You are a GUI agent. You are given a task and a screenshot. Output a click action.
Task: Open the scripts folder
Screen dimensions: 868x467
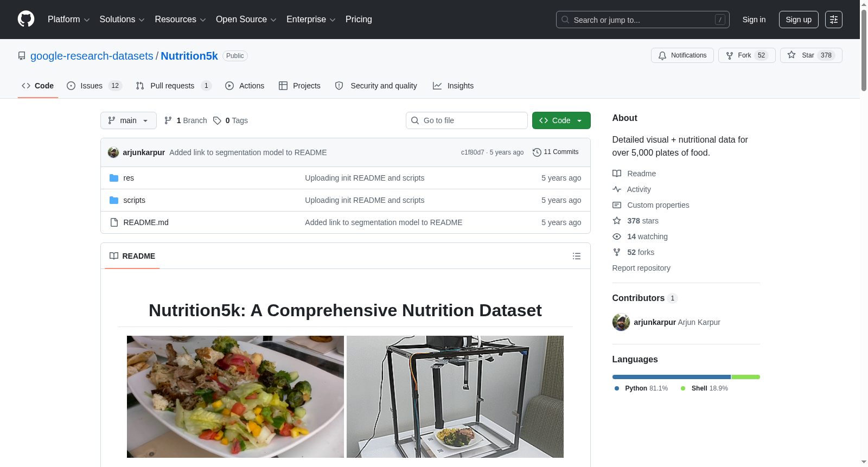tap(134, 200)
